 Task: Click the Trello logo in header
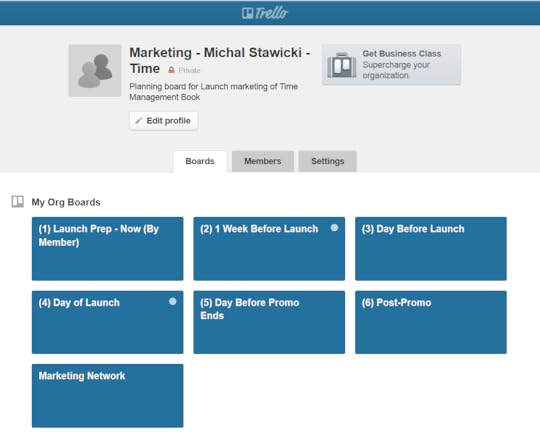click(x=264, y=13)
